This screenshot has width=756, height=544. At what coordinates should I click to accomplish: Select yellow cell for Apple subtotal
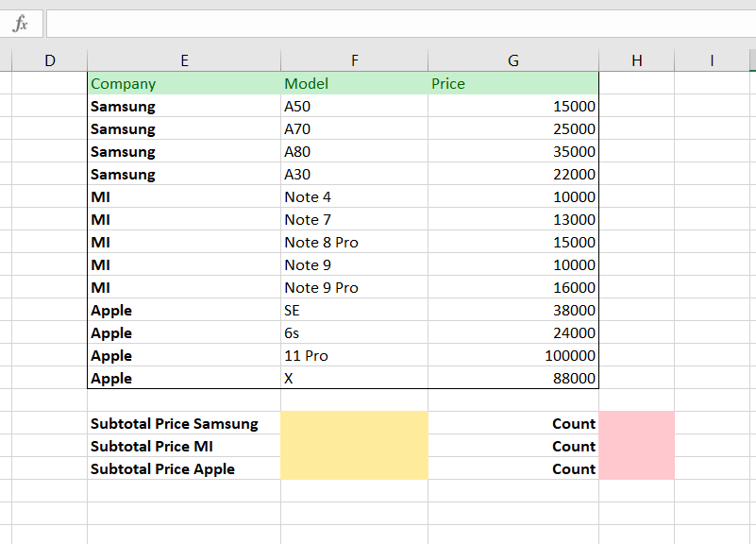point(354,467)
